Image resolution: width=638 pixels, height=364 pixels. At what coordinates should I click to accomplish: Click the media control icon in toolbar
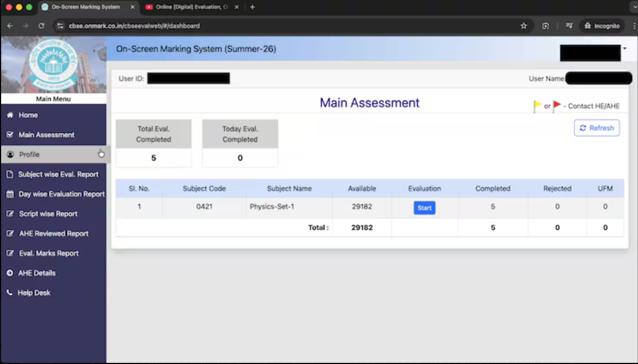point(569,26)
